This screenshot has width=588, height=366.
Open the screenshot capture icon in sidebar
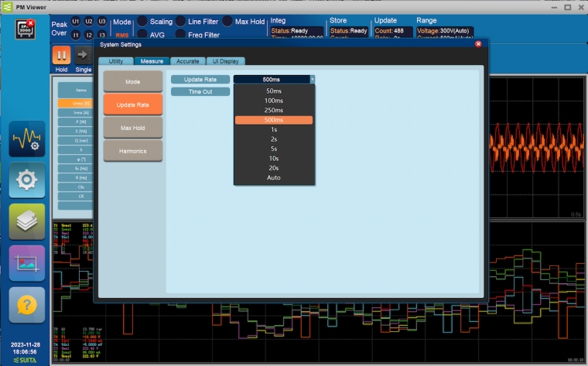[27, 263]
